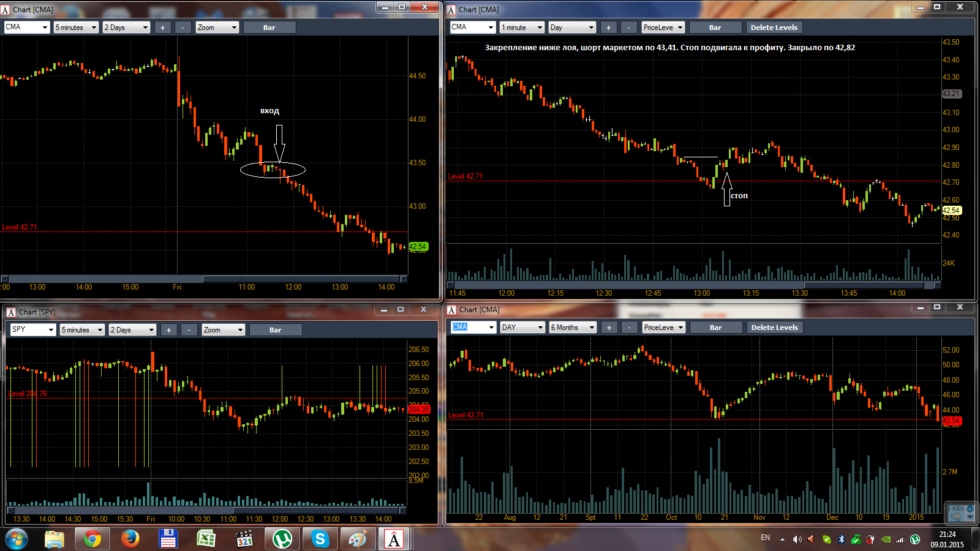Open the Zoom dropdown in SPY chart
Screen dimensions: 980x551
coord(224,330)
